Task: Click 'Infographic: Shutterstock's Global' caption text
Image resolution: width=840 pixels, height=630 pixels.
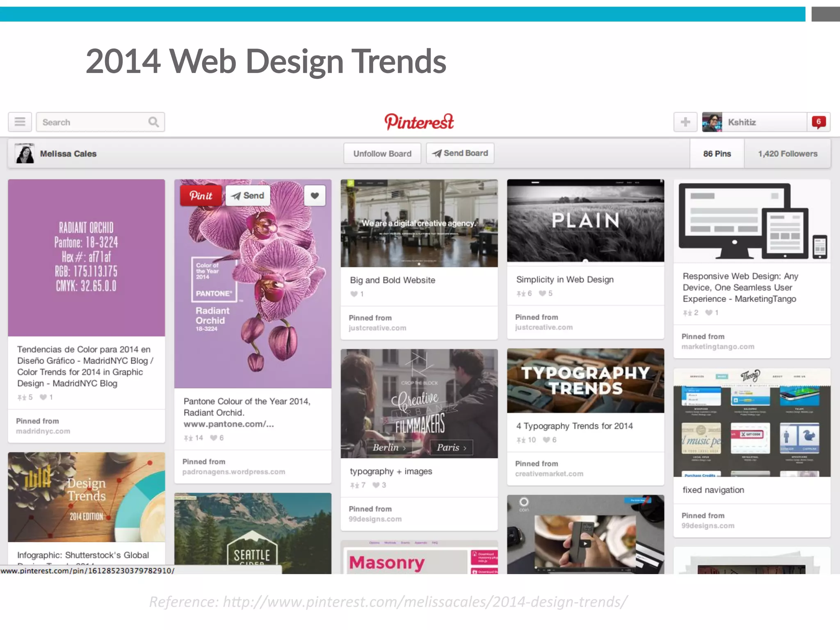Action: [83, 555]
